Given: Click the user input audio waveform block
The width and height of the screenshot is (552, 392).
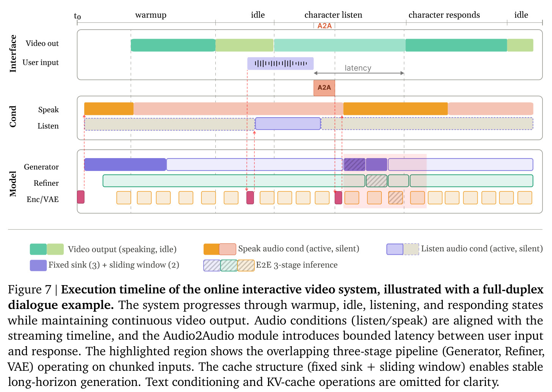Looking at the screenshot, I should [x=281, y=63].
